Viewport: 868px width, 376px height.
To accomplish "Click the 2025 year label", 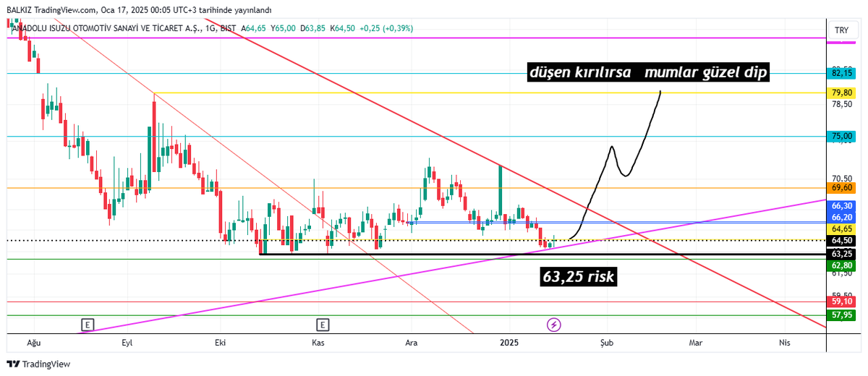I will 509,341.
